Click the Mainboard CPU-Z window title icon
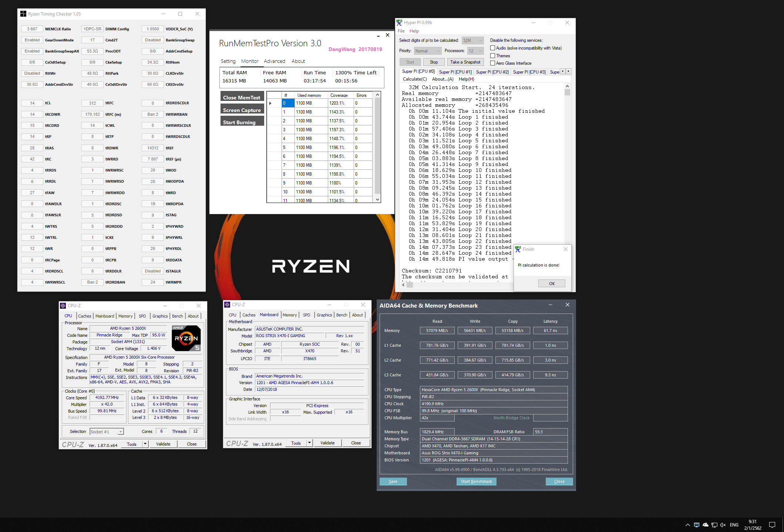 click(x=228, y=305)
